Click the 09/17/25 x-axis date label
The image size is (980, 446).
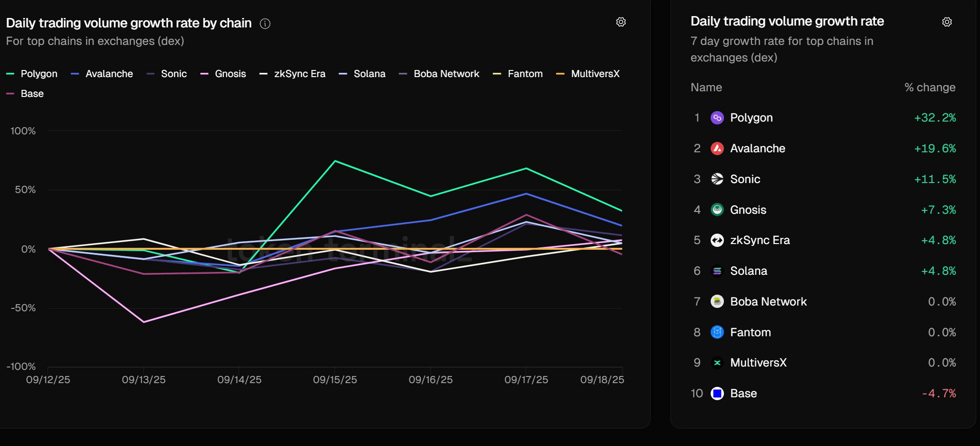tap(526, 380)
